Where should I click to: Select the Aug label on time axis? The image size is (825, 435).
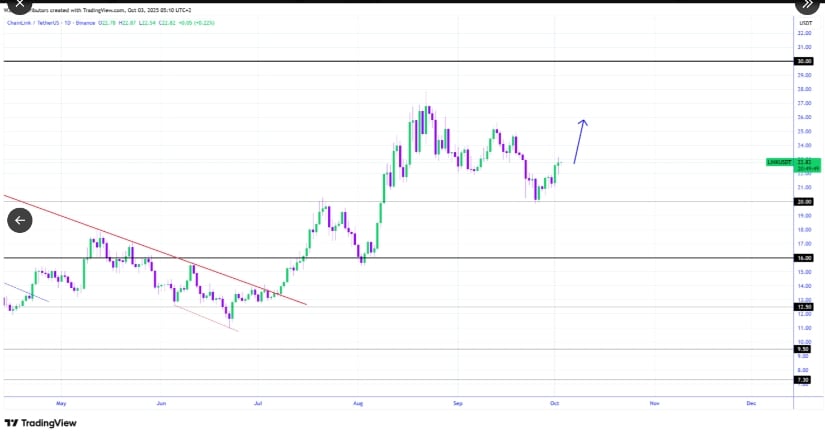[359, 402]
